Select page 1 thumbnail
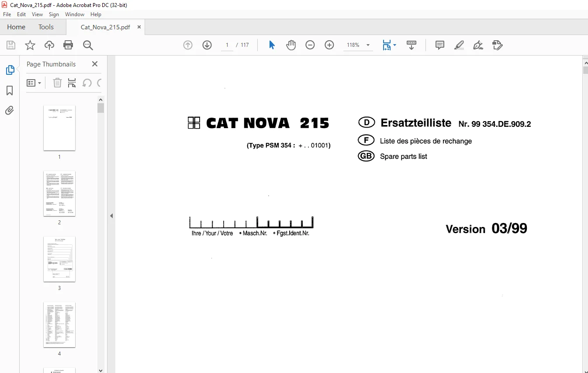The image size is (588, 373). point(59,128)
